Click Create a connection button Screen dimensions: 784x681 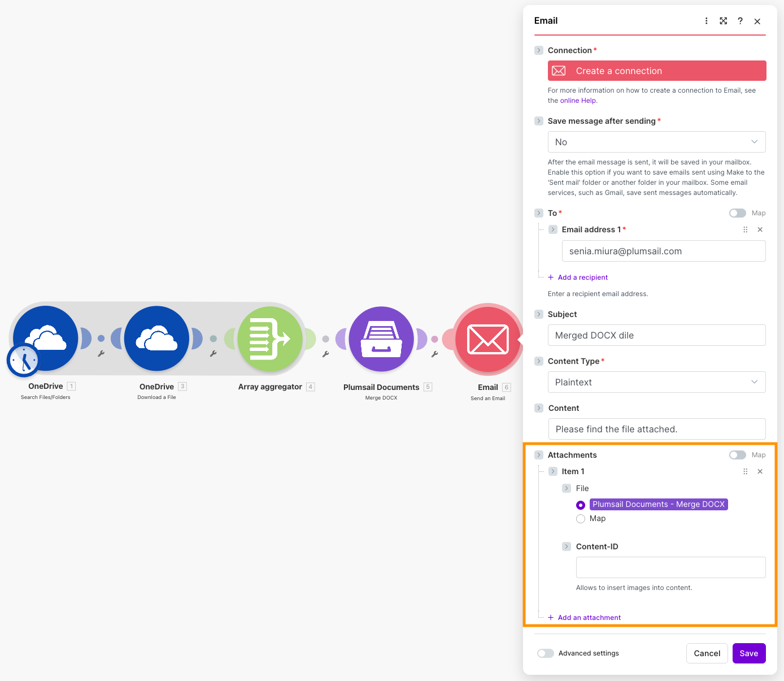tap(657, 71)
